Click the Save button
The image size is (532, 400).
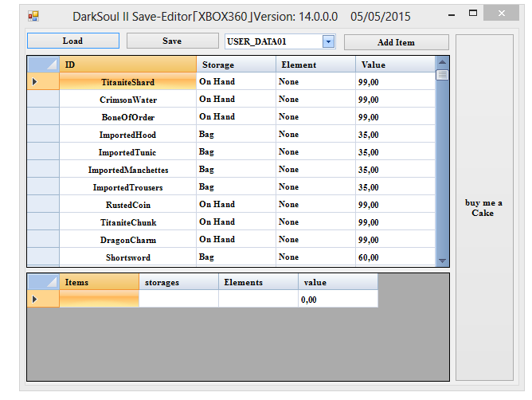(171, 41)
